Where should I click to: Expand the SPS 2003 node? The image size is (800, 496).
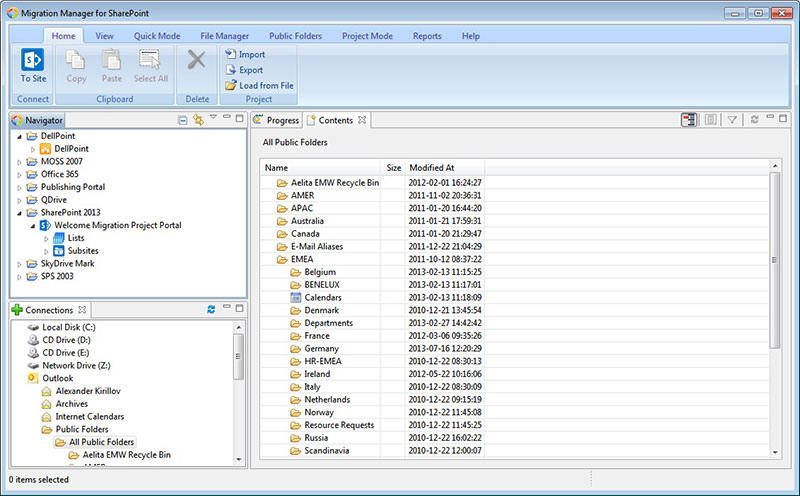click(x=19, y=277)
